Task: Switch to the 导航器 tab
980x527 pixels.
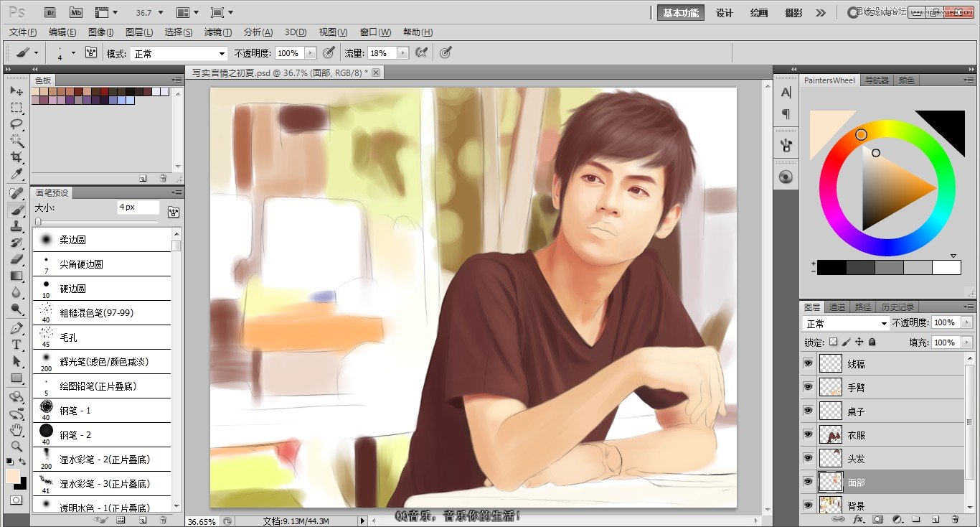Action: point(877,80)
